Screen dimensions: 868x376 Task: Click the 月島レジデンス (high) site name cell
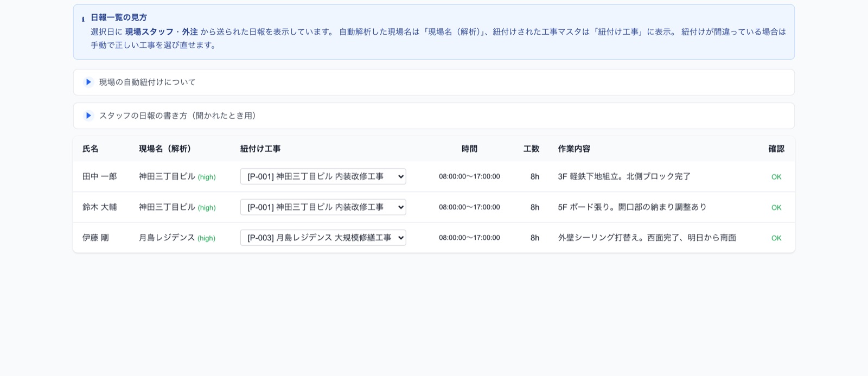click(x=177, y=238)
